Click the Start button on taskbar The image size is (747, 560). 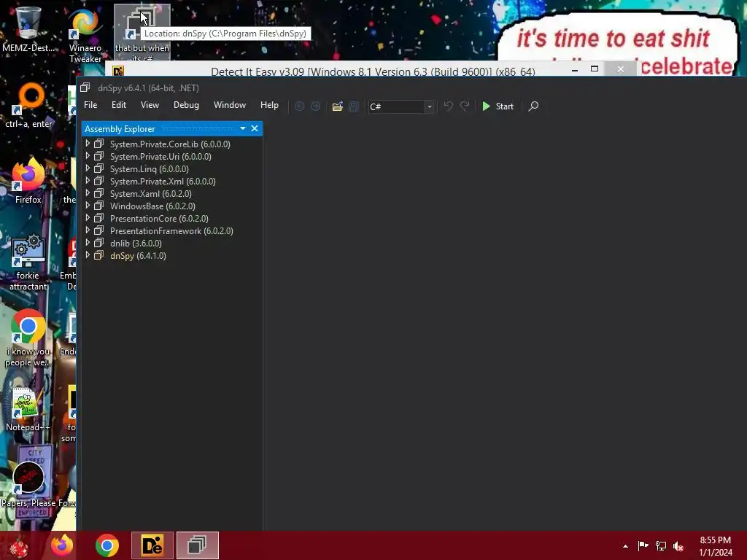[19, 545]
